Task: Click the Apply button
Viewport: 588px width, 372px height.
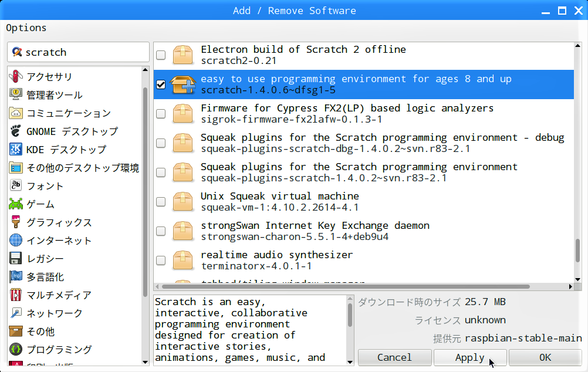Action: (x=470, y=357)
